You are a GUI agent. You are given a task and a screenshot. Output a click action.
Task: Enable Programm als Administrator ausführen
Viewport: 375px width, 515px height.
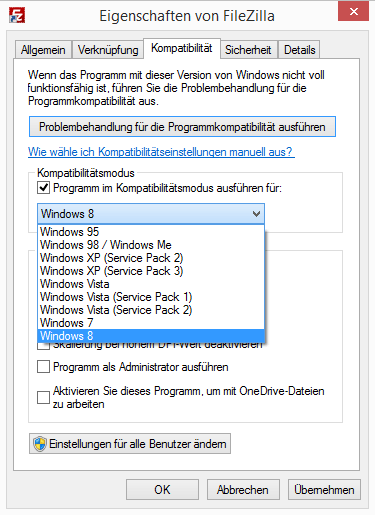43,367
